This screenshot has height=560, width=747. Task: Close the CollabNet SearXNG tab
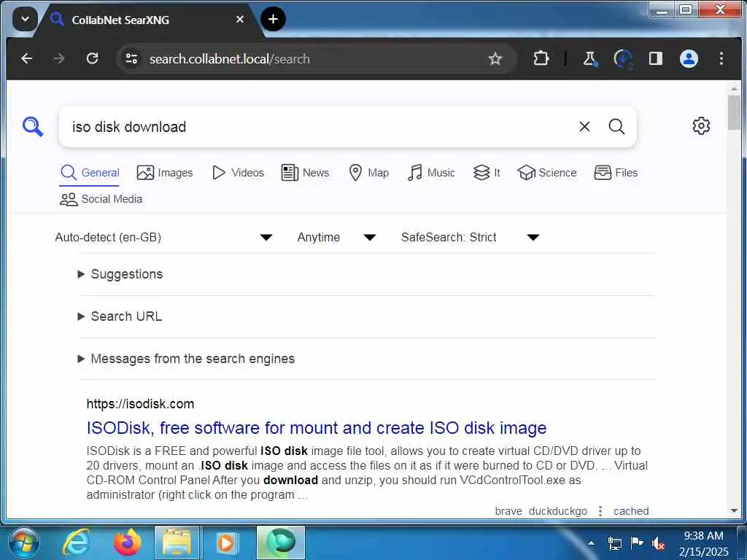[x=239, y=20]
